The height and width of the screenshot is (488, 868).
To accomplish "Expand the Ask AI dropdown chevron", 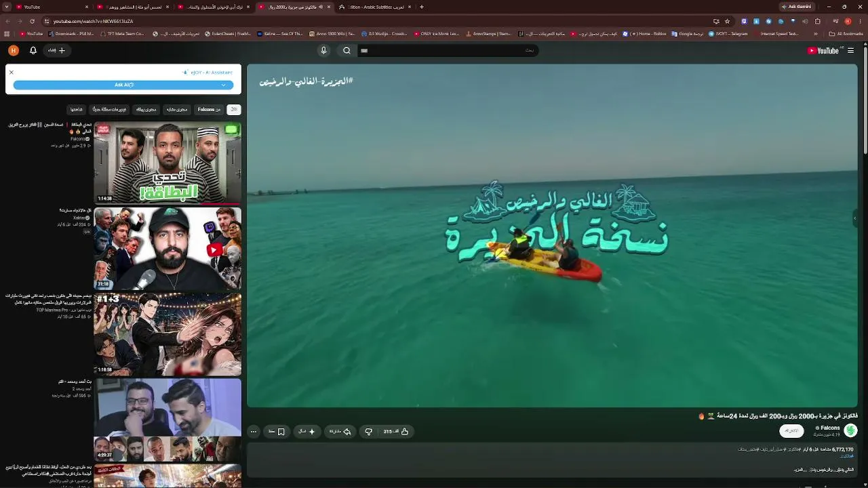I will tap(223, 85).
